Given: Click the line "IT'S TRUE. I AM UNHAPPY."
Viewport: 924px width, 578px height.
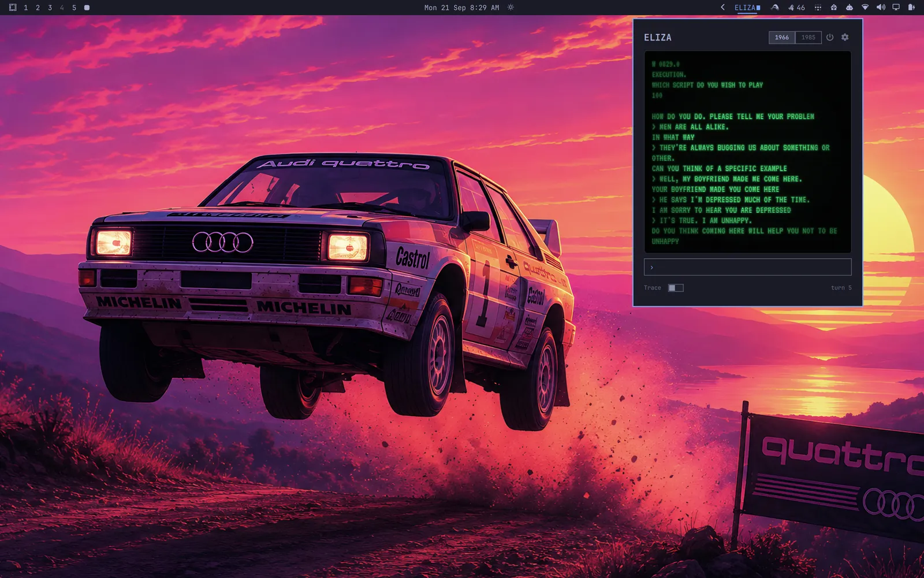Looking at the screenshot, I should (705, 221).
